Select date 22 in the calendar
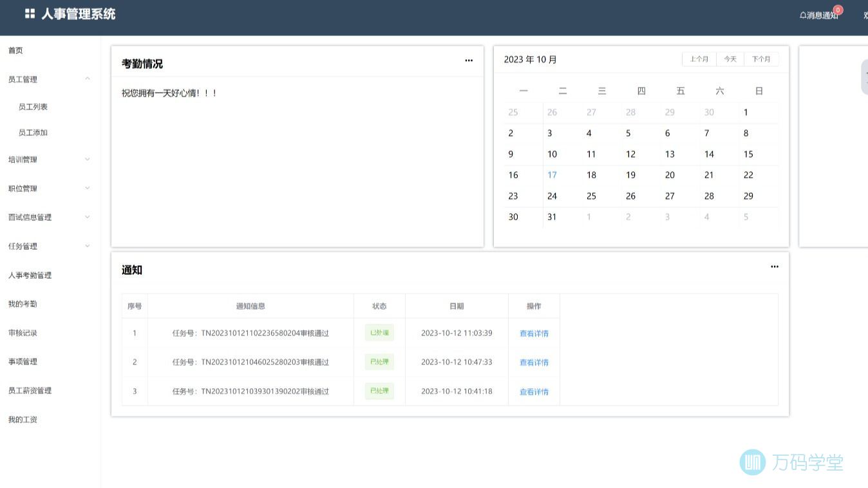Screen dimensions: 868x488 point(748,175)
